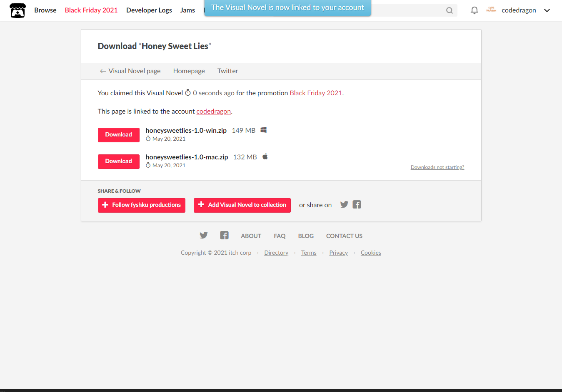Open the FAQ footer link
This screenshot has height=392, width=562.
click(x=280, y=236)
